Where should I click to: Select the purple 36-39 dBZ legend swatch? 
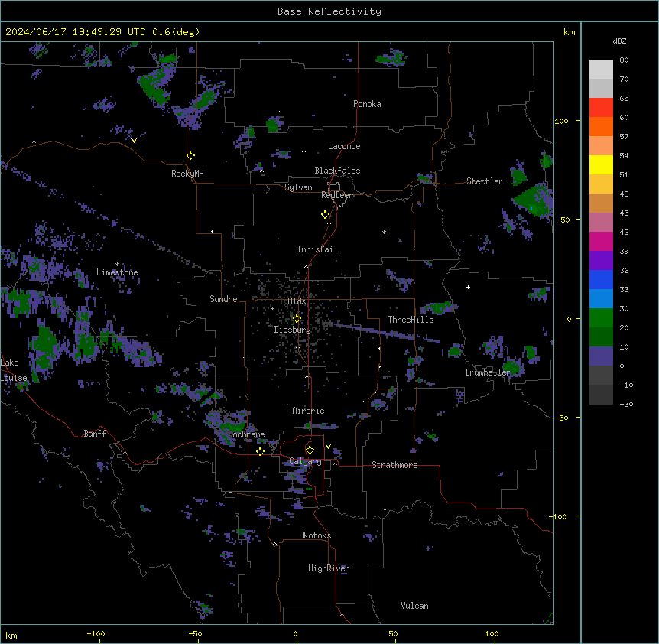point(601,261)
